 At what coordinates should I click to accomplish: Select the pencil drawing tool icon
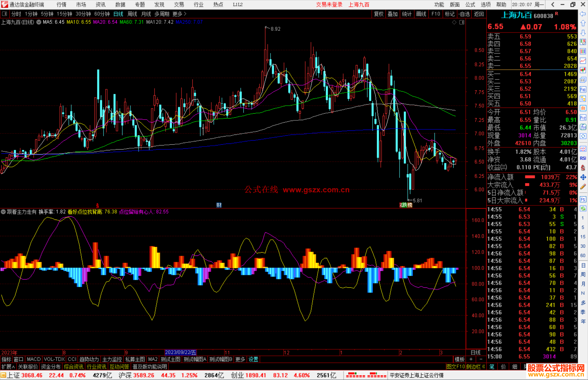click(583, 187)
